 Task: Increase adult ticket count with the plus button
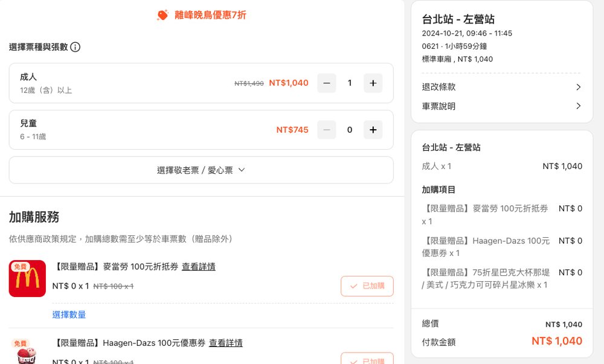373,83
